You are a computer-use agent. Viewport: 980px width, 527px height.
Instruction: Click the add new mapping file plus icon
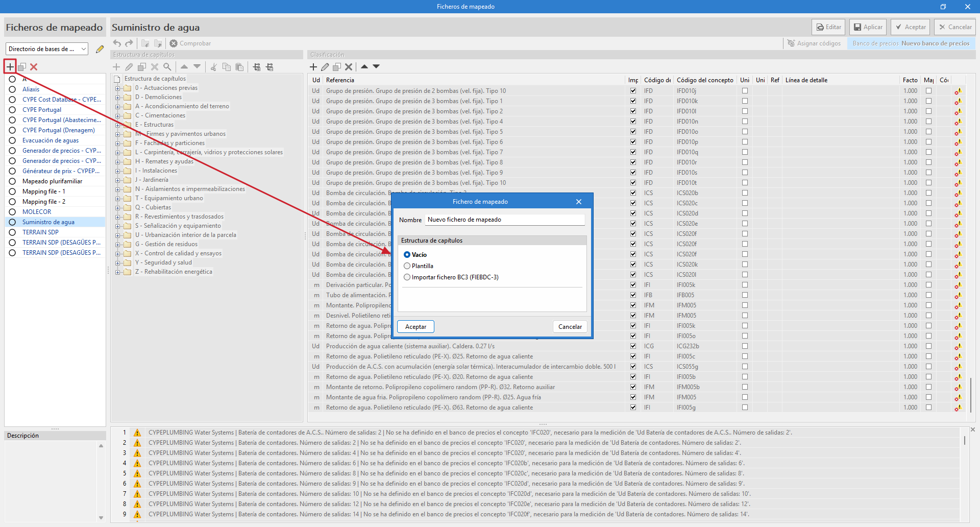pos(10,67)
